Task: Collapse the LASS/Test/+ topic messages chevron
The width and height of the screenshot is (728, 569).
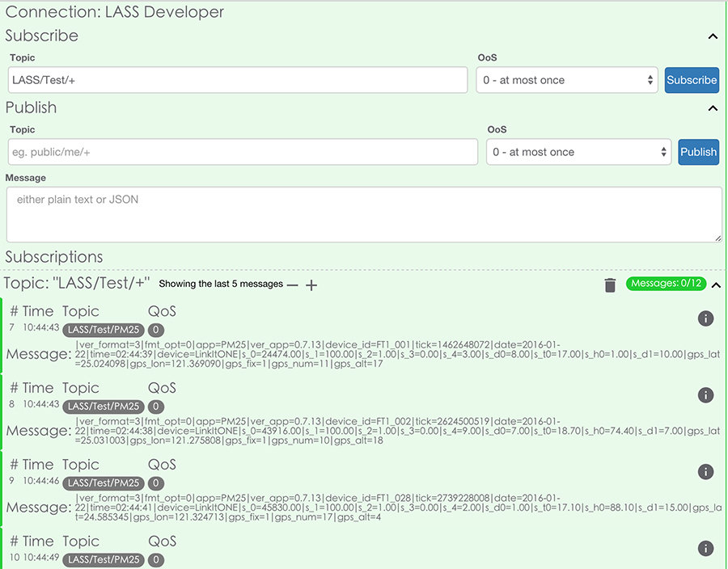Action: pos(717,285)
